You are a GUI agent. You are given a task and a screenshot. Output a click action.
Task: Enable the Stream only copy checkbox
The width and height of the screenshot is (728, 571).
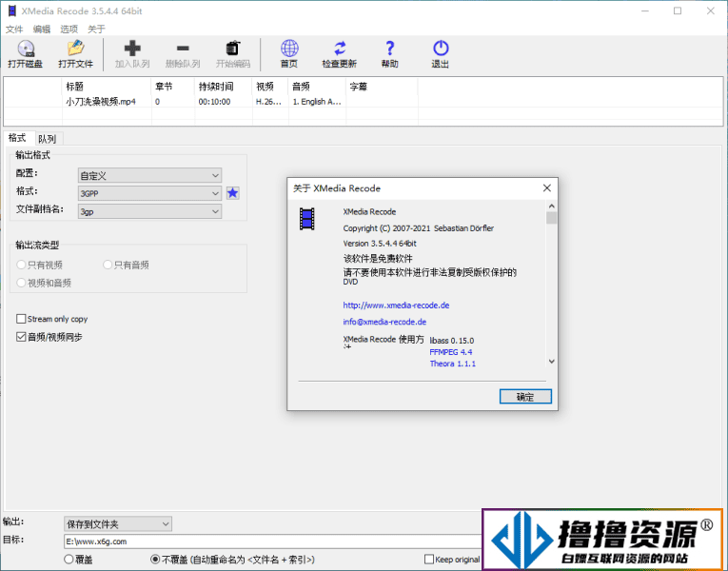click(21, 319)
